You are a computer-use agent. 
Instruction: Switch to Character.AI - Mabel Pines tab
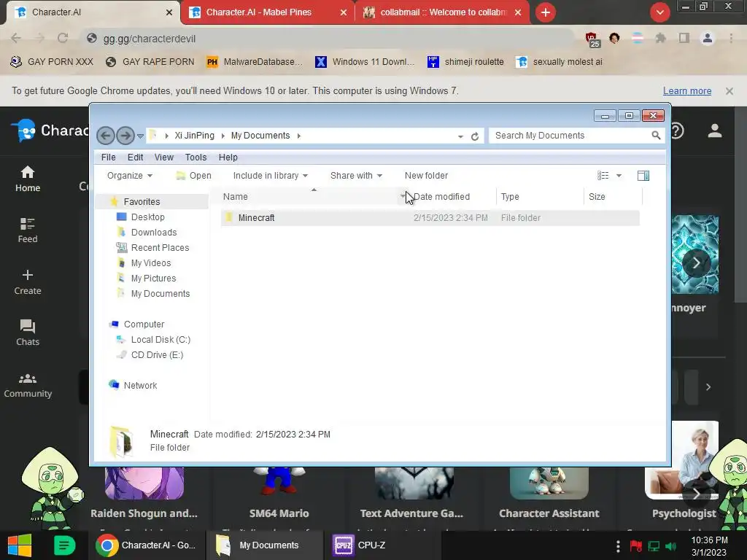coord(268,12)
